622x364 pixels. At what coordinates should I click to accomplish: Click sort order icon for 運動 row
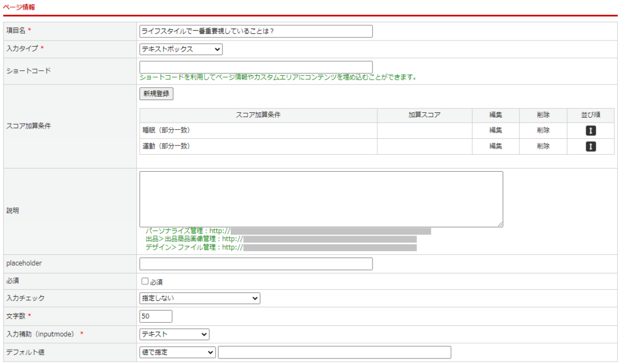pos(591,146)
